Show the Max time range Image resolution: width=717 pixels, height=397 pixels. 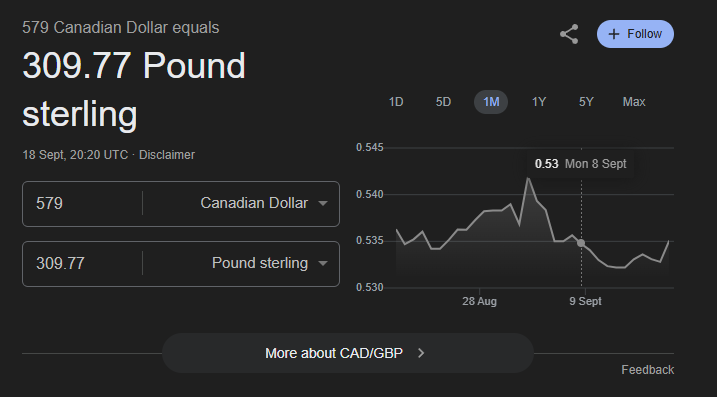(x=634, y=102)
